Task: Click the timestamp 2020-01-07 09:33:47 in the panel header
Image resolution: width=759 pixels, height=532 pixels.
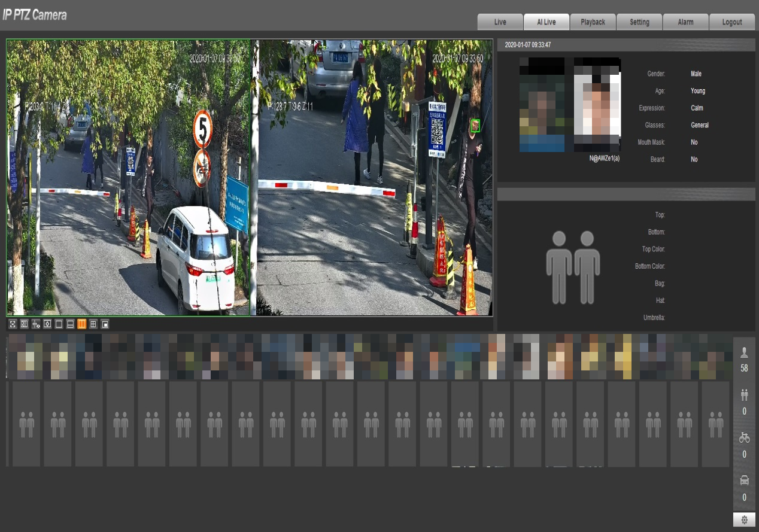Action: pyautogui.click(x=528, y=45)
